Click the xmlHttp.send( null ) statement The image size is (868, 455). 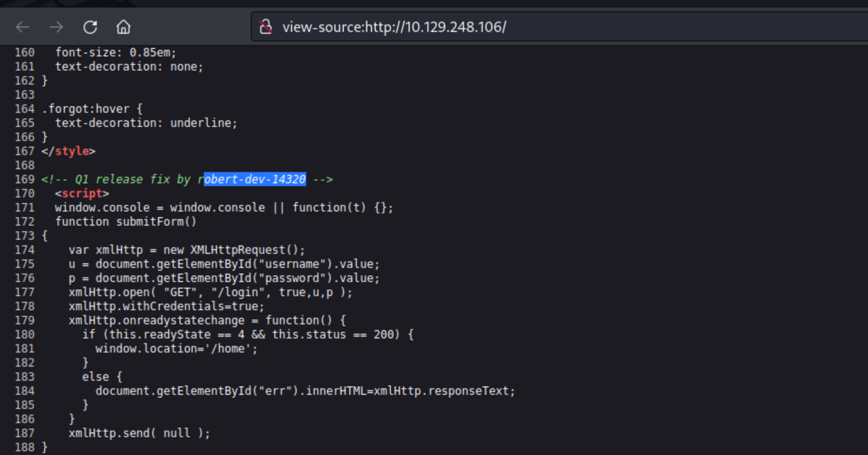tap(139, 433)
